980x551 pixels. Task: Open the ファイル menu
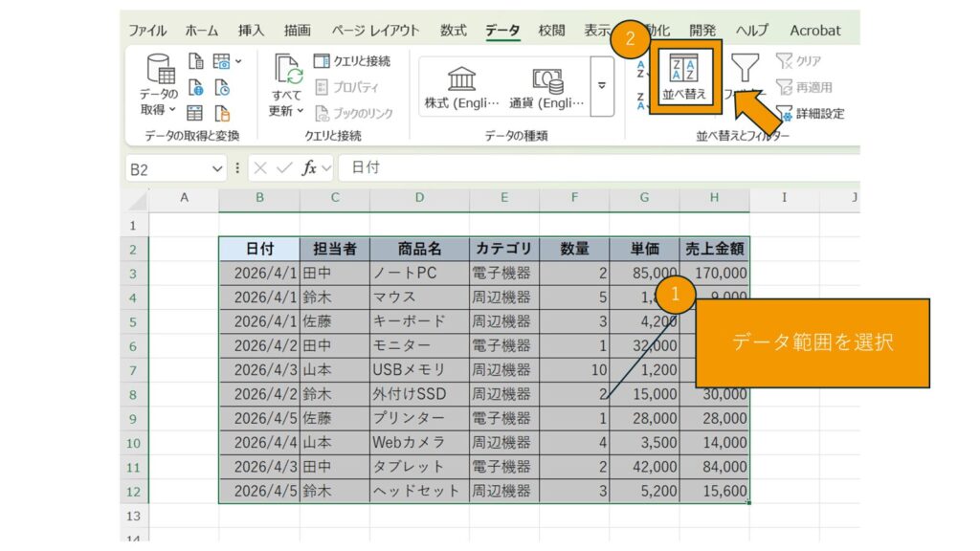point(146,31)
